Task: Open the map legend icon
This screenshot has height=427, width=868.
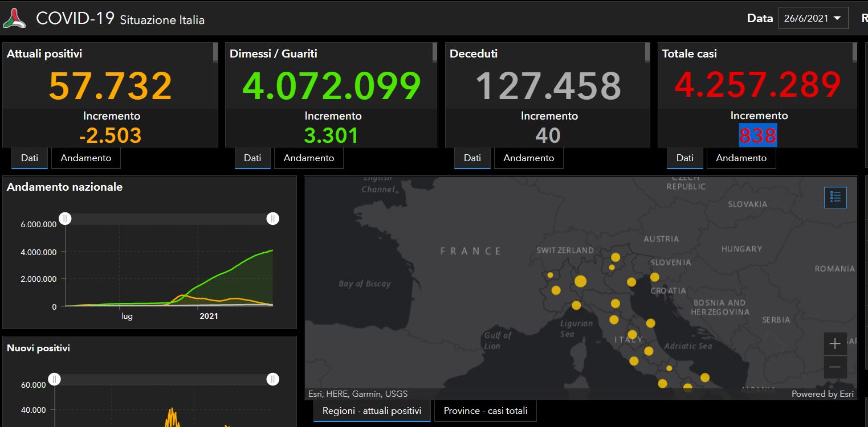Action: (x=835, y=198)
